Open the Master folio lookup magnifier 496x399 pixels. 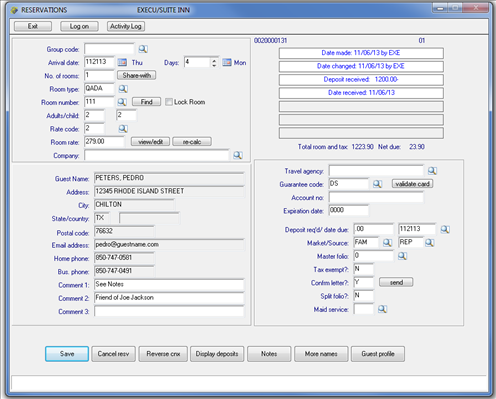click(402, 256)
